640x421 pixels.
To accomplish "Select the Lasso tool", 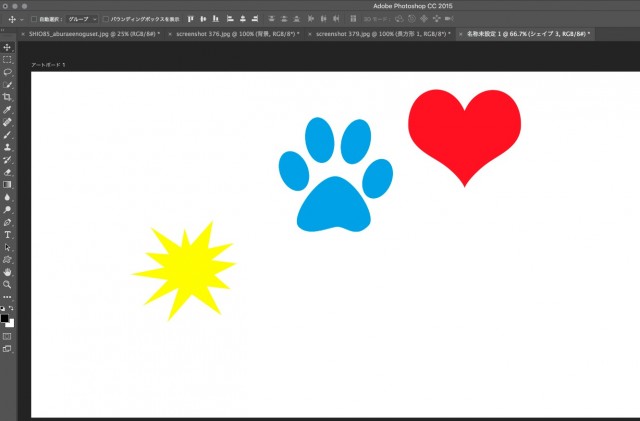I will (x=7, y=72).
